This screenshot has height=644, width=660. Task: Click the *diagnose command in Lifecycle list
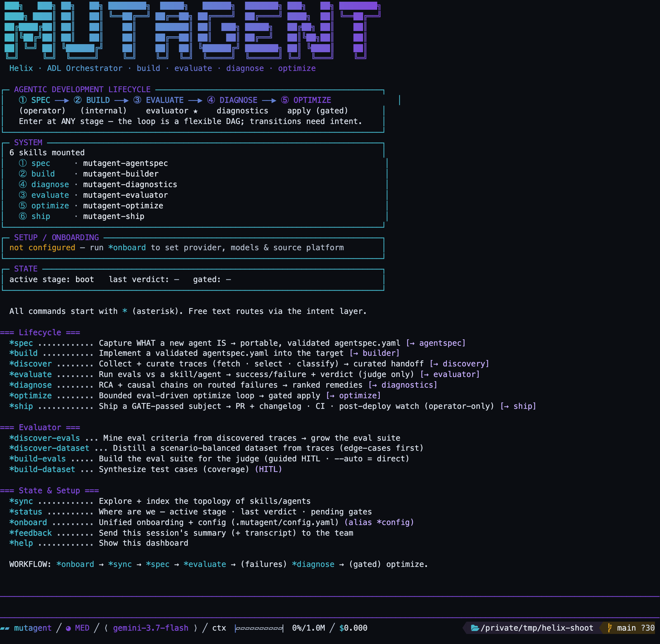click(30, 385)
